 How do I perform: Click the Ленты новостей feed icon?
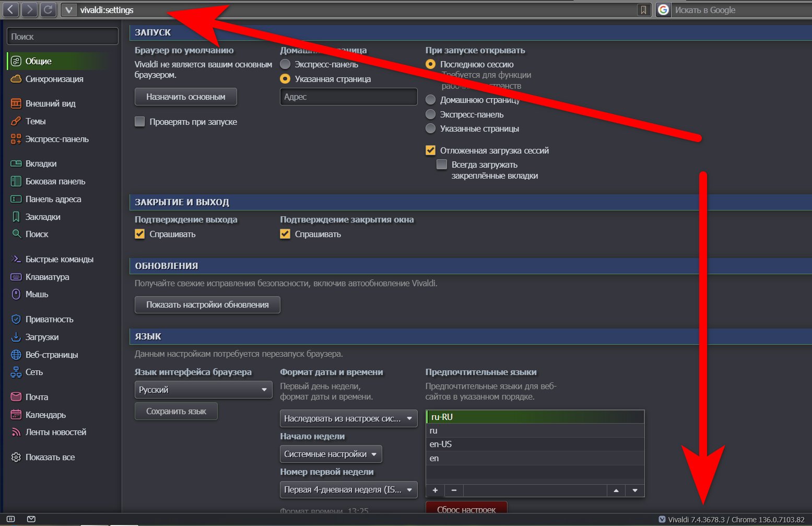(16, 432)
